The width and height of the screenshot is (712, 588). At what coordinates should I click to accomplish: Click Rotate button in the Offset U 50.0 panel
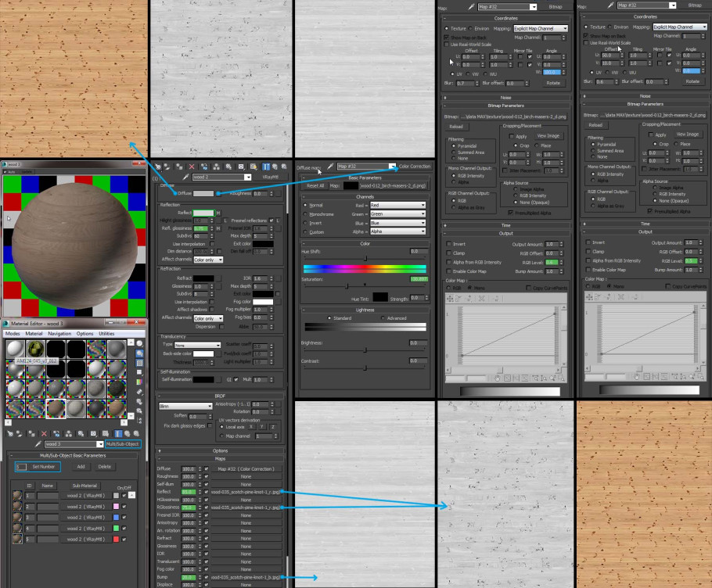[692, 81]
